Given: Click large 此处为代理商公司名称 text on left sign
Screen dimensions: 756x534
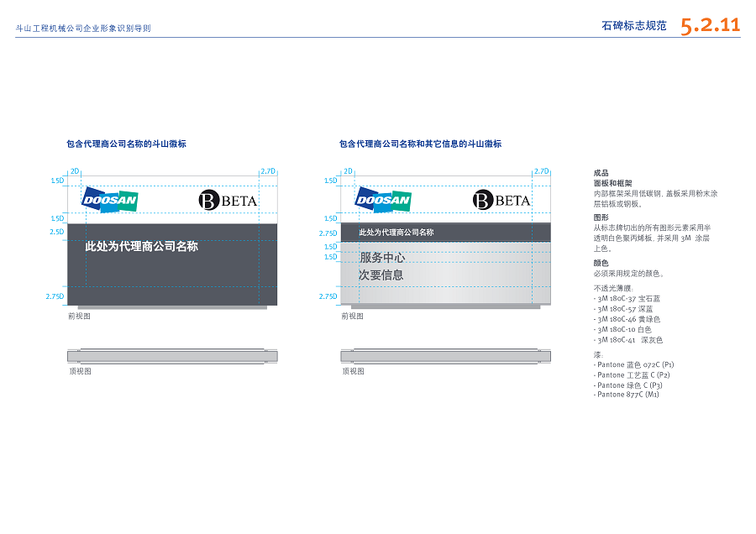Looking at the screenshot, I should pos(142,246).
